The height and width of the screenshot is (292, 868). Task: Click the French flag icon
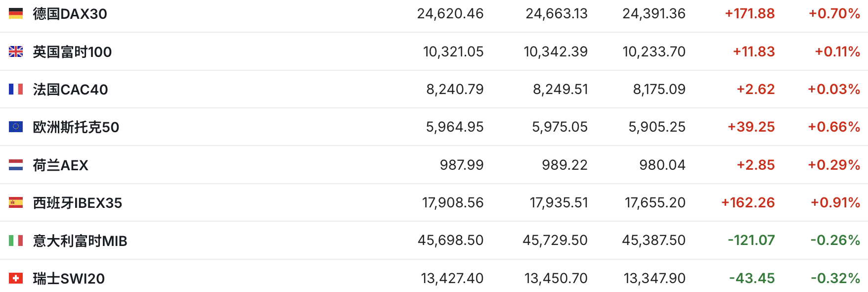click(x=16, y=89)
